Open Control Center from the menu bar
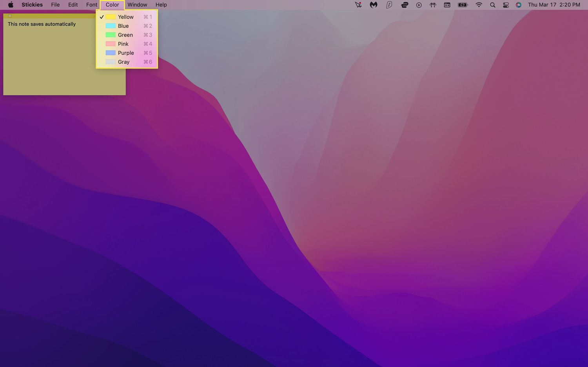The image size is (588, 367). click(x=506, y=5)
